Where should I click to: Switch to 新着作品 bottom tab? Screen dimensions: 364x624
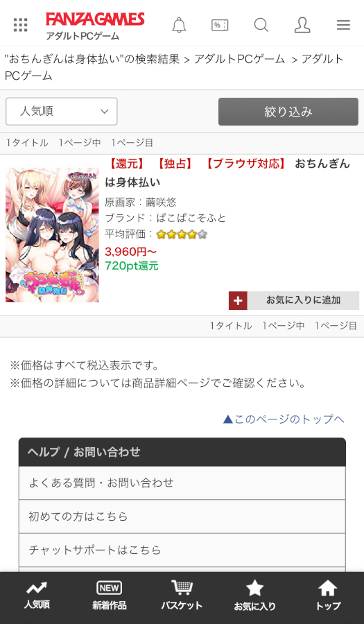click(110, 596)
